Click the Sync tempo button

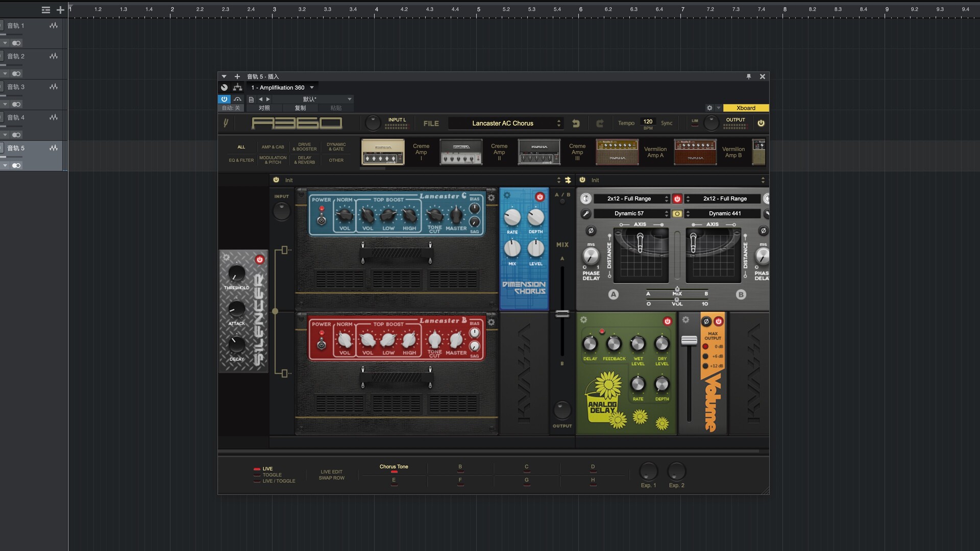(x=667, y=123)
